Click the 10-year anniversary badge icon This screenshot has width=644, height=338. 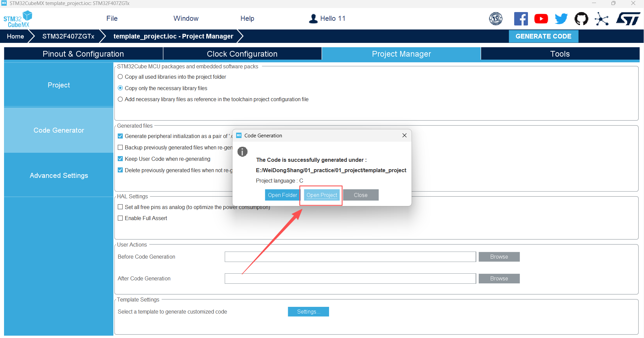(496, 19)
